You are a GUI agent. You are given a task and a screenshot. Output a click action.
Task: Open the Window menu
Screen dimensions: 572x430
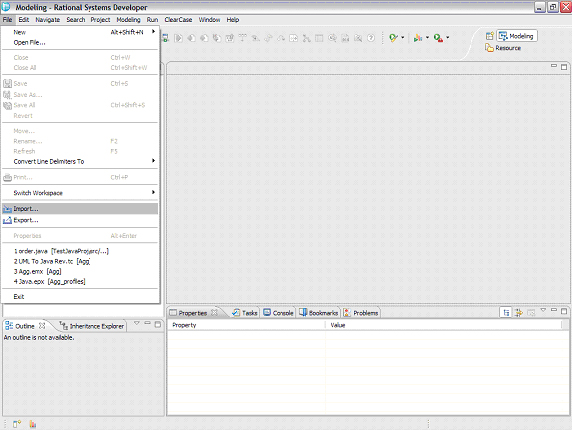point(209,20)
